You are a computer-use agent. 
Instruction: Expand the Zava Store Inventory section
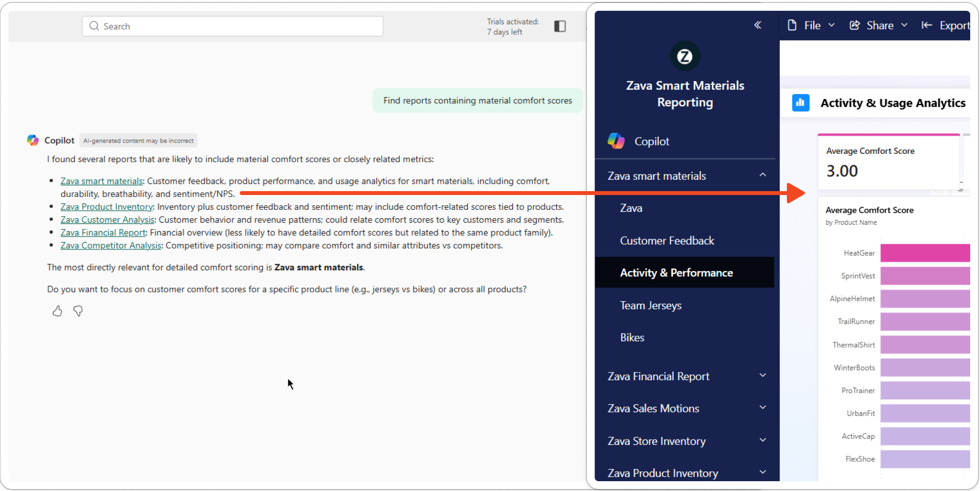coord(763,441)
